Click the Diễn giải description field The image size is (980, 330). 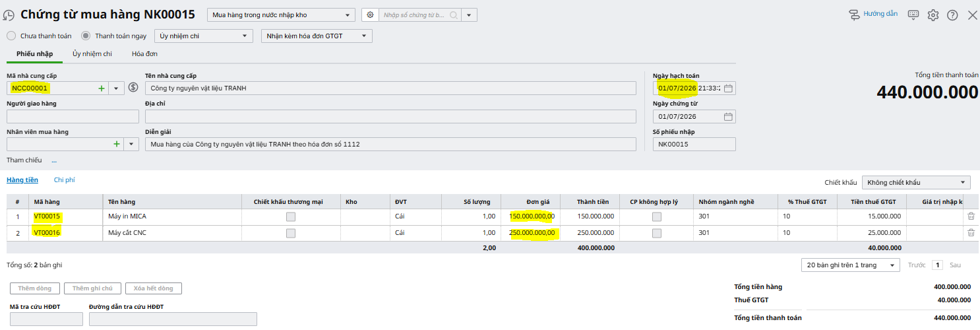point(390,144)
